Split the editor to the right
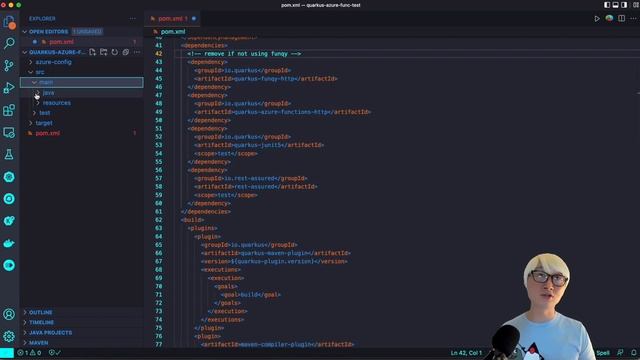The image size is (640, 360). coord(621,18)
